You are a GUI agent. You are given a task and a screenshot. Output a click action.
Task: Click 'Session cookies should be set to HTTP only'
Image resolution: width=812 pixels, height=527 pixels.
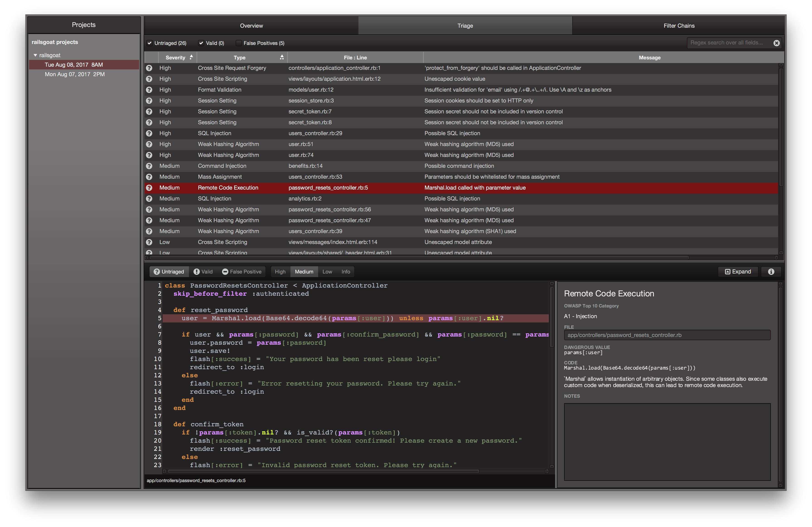[x=478, y=101]
